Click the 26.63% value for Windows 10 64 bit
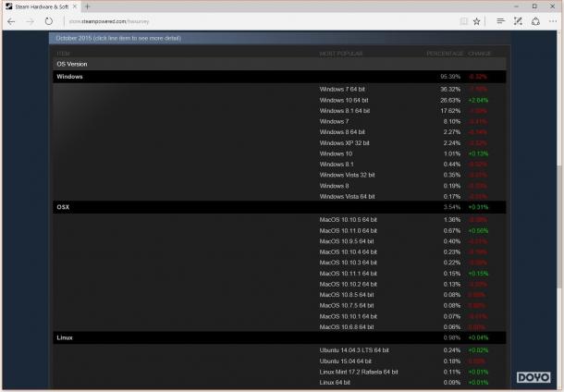 pos(450,100)
